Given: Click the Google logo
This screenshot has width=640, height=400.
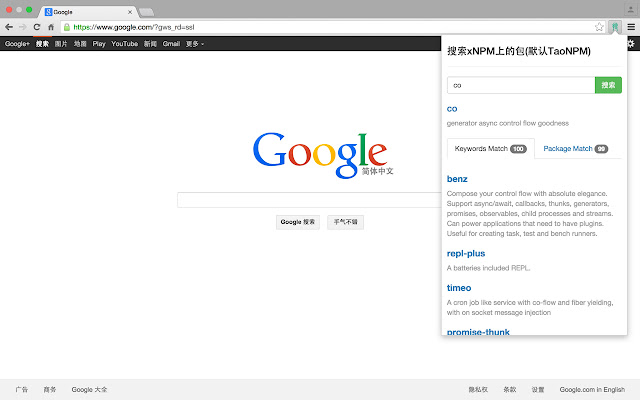Looking at the screenshot, I should (322, 155).
